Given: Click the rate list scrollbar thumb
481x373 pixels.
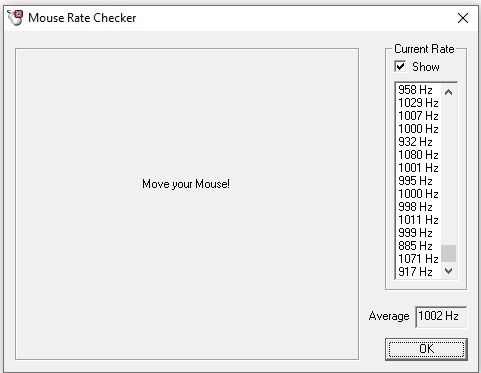Looking at the screenshot, I should coord(449,254).
